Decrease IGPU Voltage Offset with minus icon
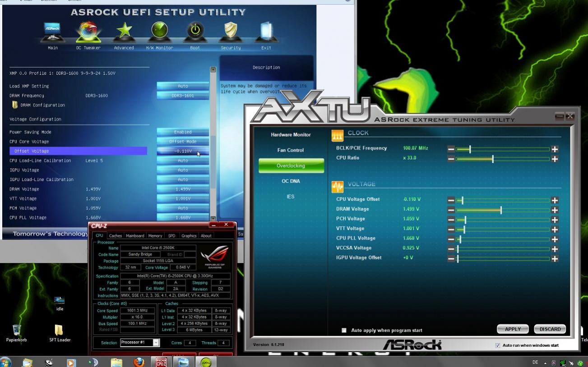 [x=451, y=259]
